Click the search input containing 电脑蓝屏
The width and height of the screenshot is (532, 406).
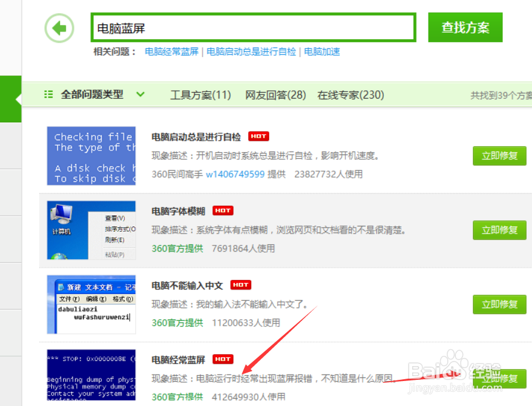coord(253,27)
